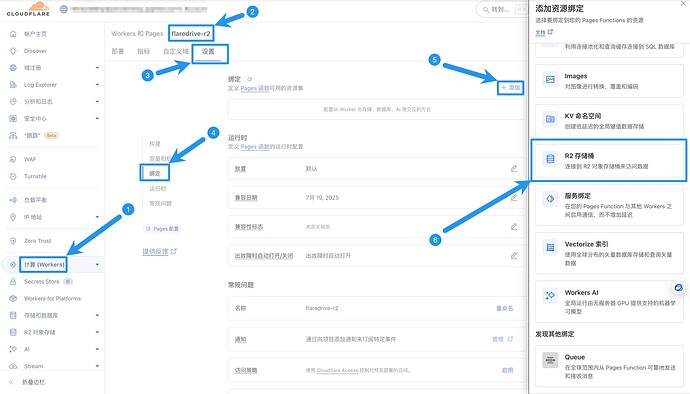The height and width of the screenshot is (394, 690).
Task: Open the 部署 tab
Action: 117,52
